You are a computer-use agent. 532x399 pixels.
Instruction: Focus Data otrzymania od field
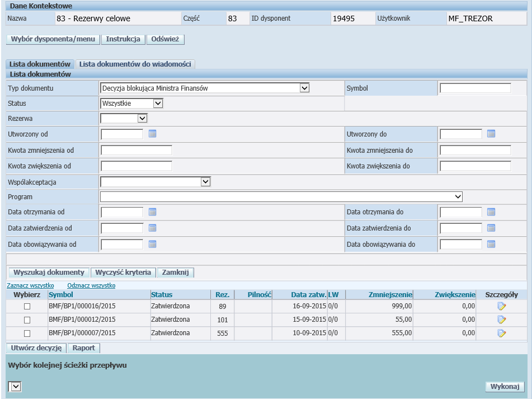pyautogui.click(x=122, y=212)
